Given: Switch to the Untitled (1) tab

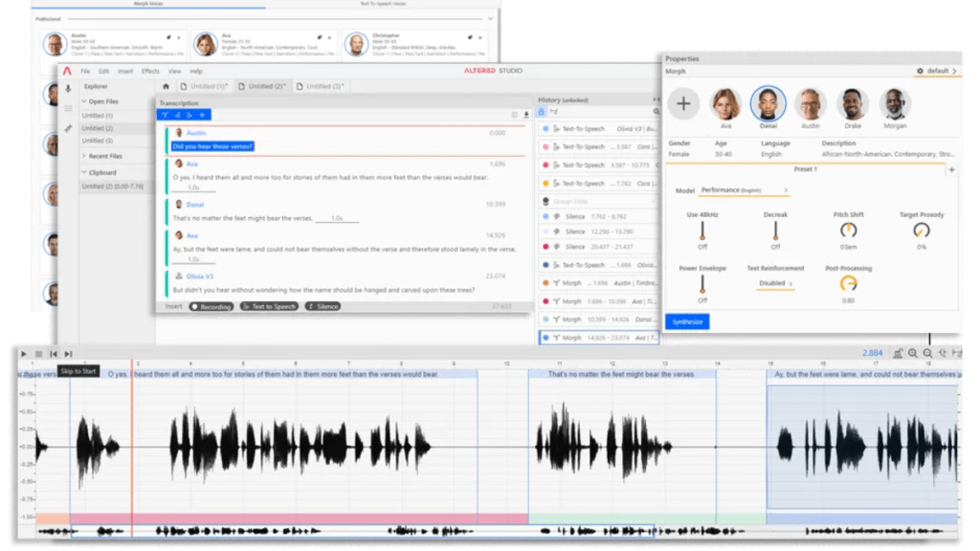Looking at the screenshot, I should pos(205,86).
